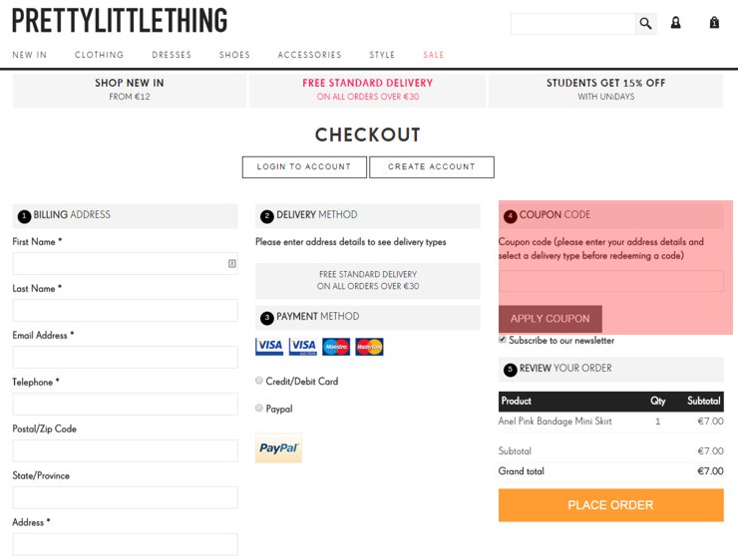Click the PayPal logo button
This screenshot has height=560, width=738.
pos(278,447)
